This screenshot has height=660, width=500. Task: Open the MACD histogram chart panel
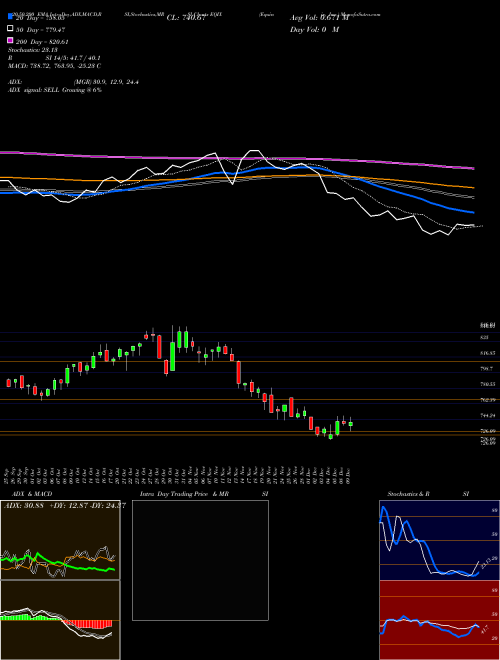[x=60, y=620]
